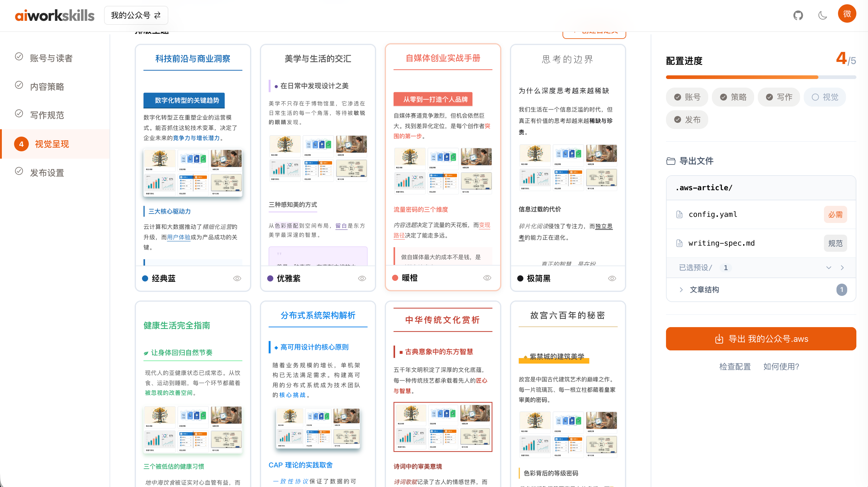Viewport: 868px width, 487px height.
Task: Expand the 已选预设 down chevron
Action: 829,267
